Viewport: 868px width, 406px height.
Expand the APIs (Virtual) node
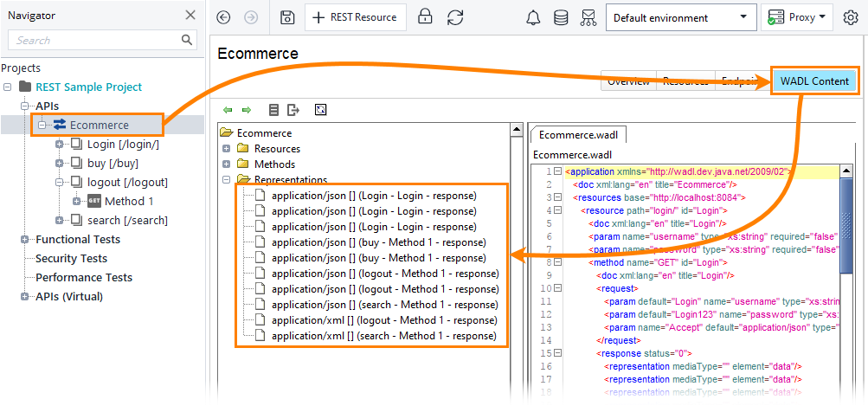[24, 296]
